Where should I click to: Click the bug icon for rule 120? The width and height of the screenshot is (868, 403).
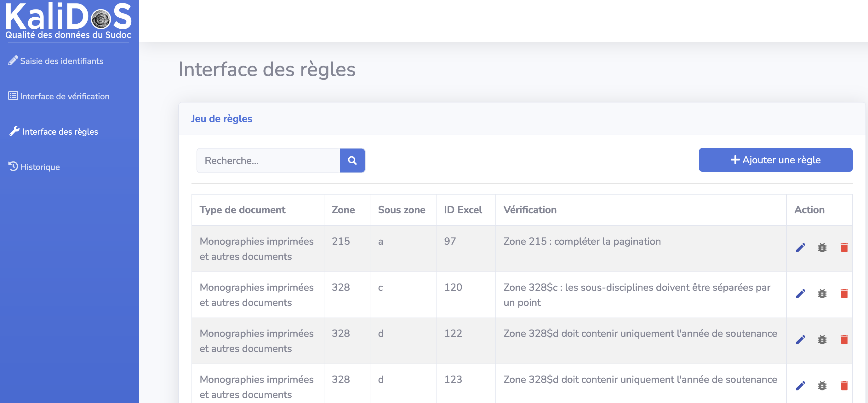(822, 294)
